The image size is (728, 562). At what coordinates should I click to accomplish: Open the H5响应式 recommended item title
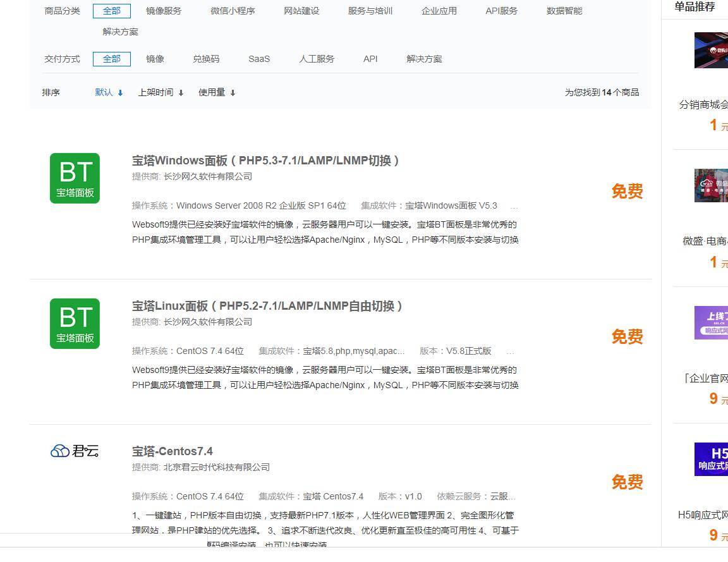[x=703, y=515]
